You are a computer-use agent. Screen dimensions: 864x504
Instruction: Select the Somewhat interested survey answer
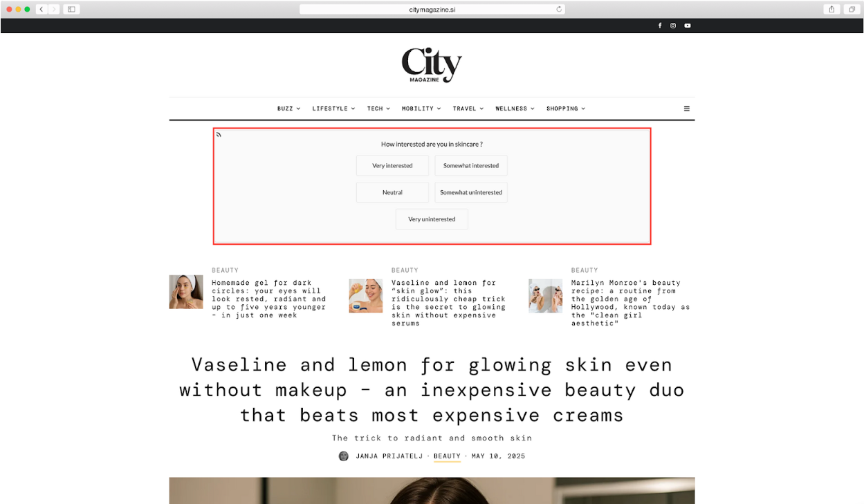click(x=471, y=166)
